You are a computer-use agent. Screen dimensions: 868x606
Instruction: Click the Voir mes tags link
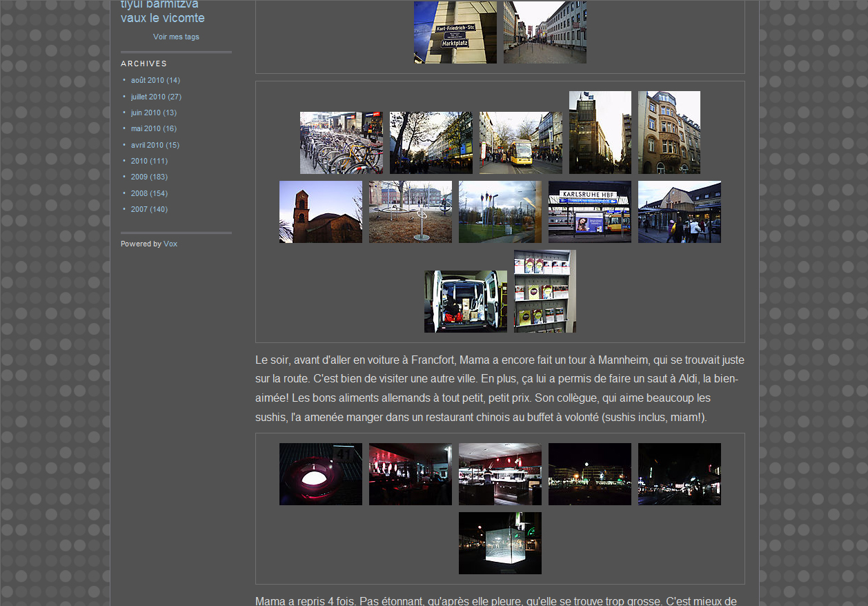[176, 37]
